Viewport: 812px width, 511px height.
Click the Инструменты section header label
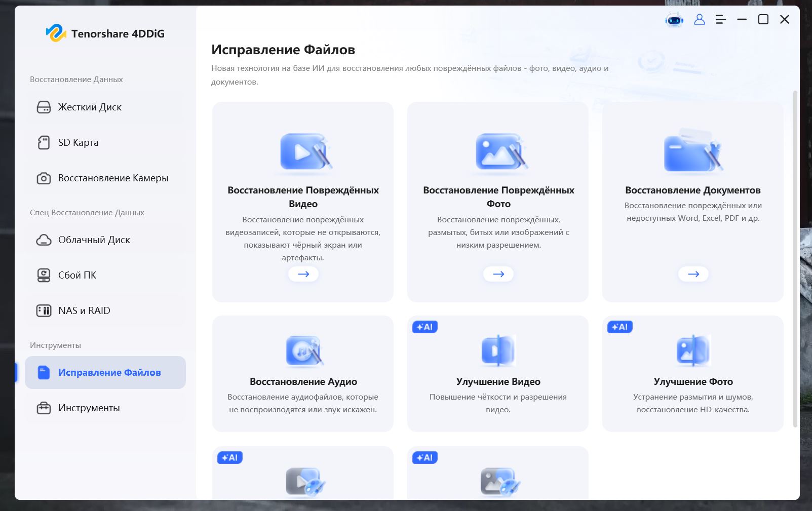pos(55,345)
